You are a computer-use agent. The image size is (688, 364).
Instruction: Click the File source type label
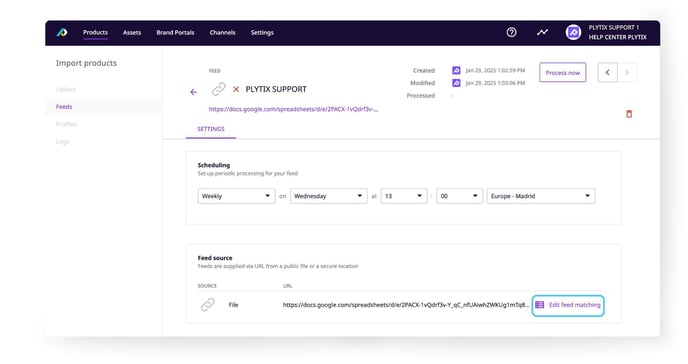pyautogui.click(x=233, y=305)
